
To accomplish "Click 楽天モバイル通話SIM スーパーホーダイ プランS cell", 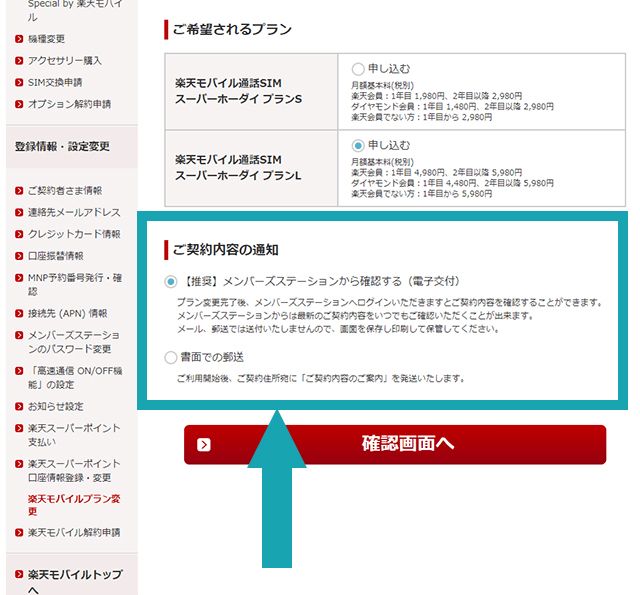I will tap(251, 91).
